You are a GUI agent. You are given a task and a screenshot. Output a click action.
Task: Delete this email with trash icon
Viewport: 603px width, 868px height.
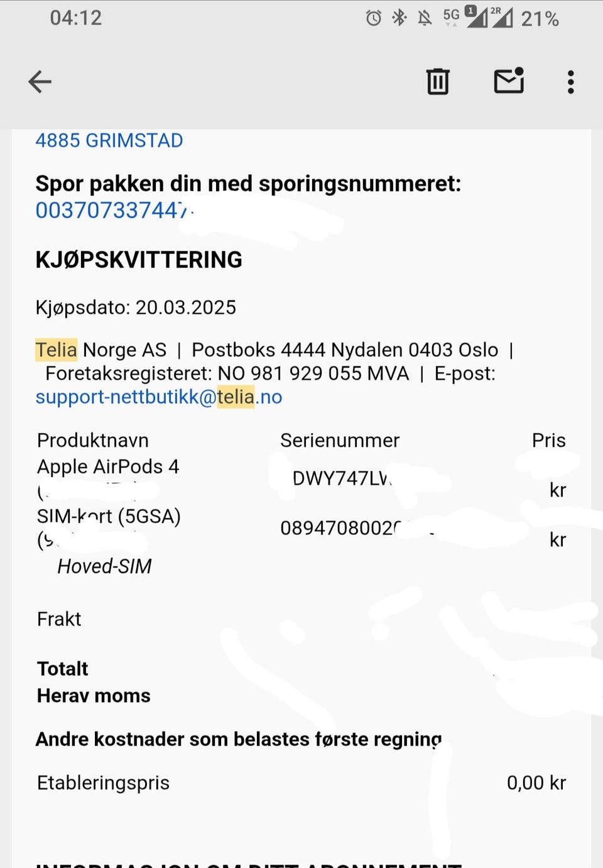point(438,82)
